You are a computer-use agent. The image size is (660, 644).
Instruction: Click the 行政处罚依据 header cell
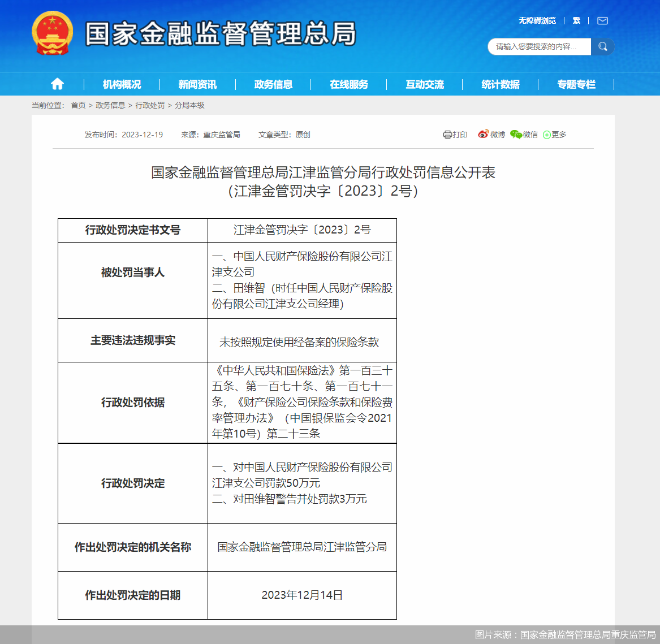coord(132,403)
